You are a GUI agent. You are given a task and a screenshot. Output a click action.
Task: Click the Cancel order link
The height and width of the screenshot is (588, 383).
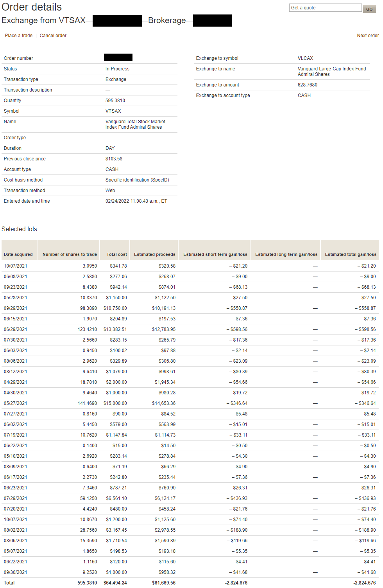tap(53, 36)
